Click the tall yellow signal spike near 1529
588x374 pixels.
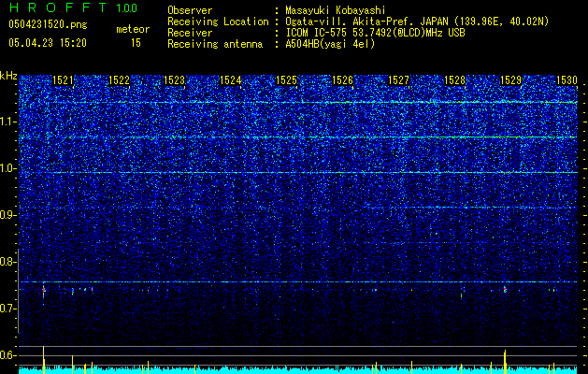point(505,362)
